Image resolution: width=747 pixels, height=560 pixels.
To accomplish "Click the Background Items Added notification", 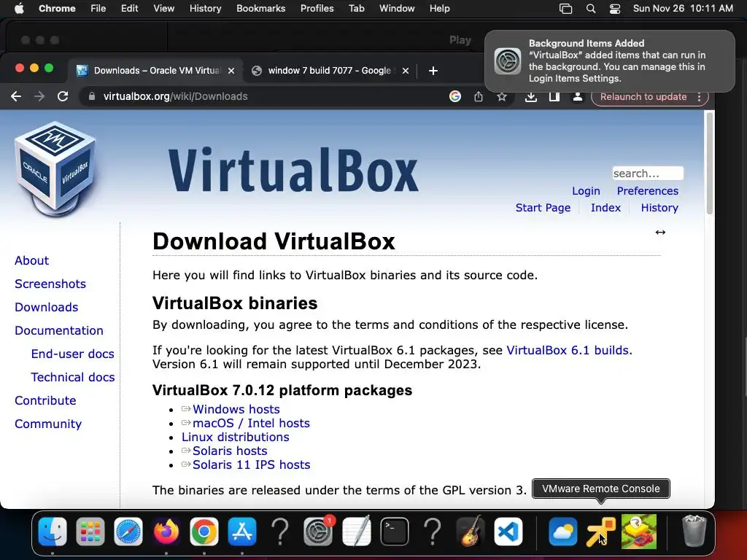I will 610,61.
